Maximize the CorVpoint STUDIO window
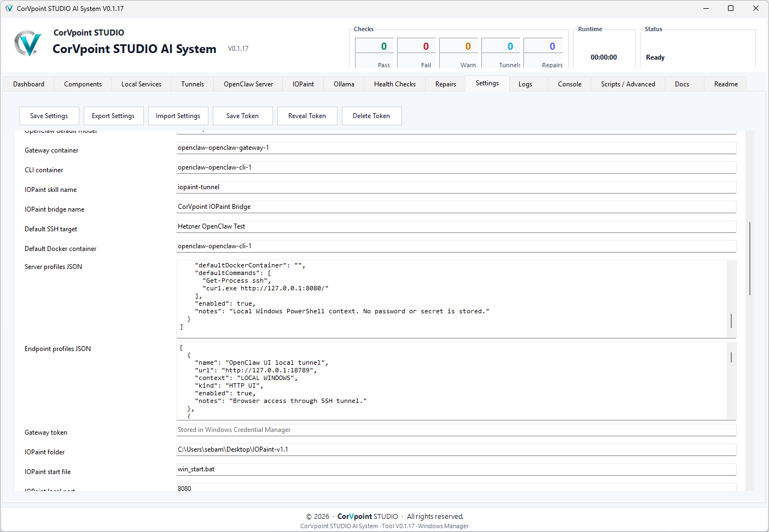The width and height of the screenshot is (769, 532). click(731, 8)
